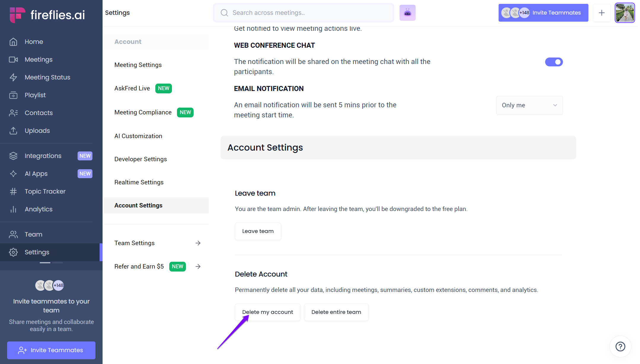Click the plus icon in header
The width and height of the screenshot is (640, 364).
click(601, 13)
